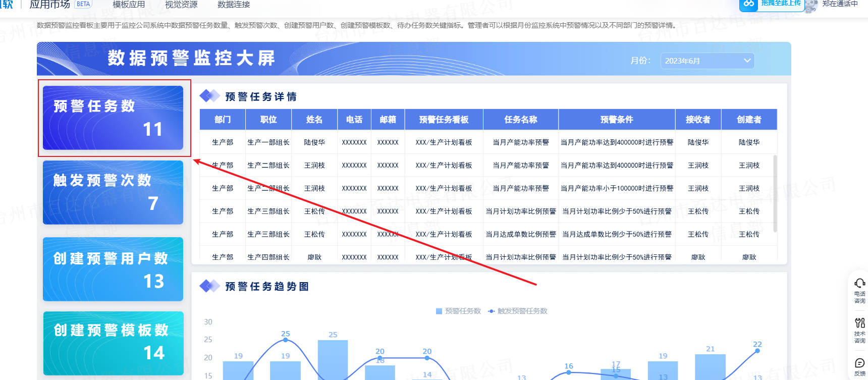Click the 预警任务看板 column header
Screen dimensions: 868x380
pyautogui.click(x=444, y=120)
